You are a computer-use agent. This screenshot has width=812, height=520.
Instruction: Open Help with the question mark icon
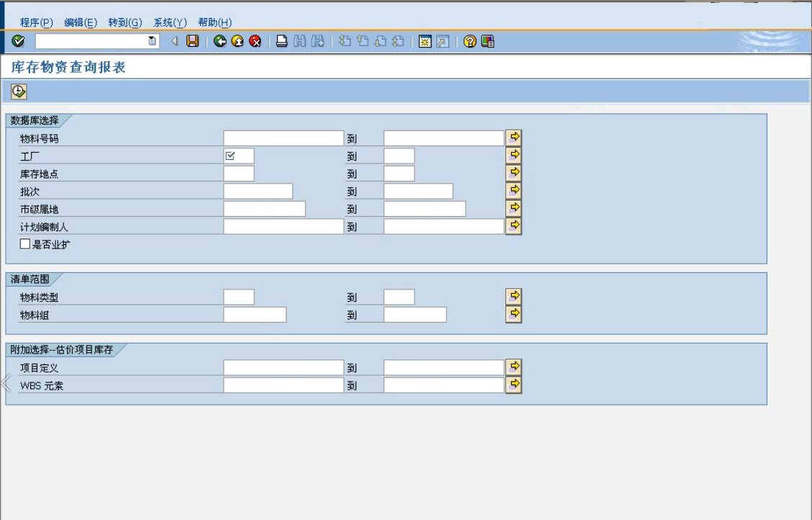tap(469, 41)
